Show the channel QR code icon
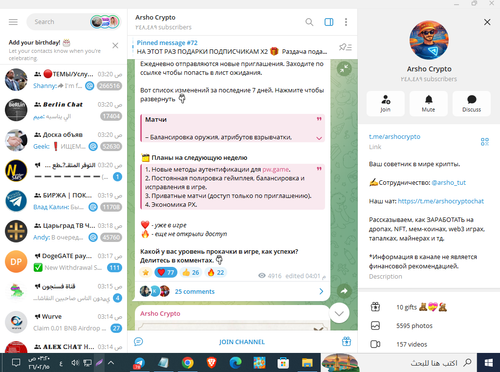The width and height of the screenshot is (500, 372). coord(485,142)
